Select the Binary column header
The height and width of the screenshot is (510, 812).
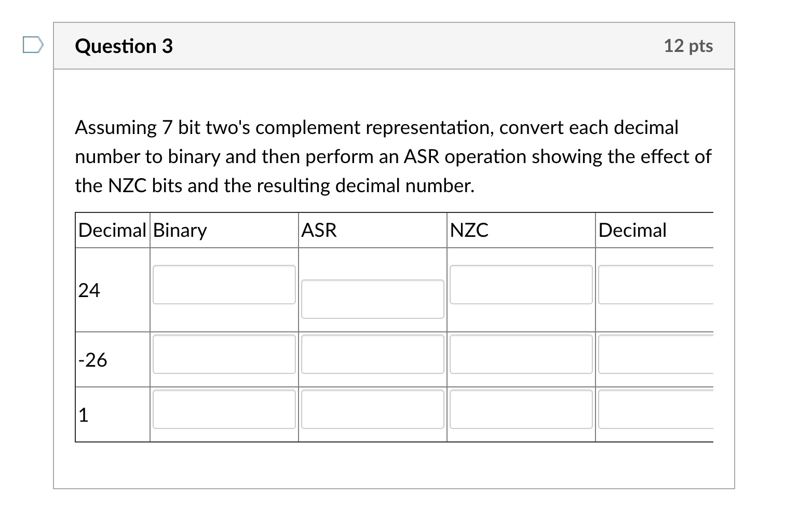tap(180, 230)
